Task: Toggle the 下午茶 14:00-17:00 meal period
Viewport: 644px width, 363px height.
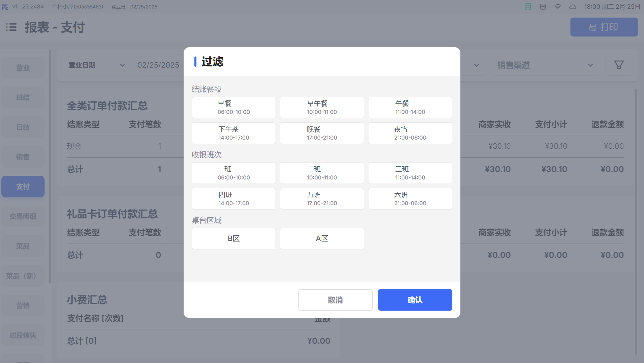Action: tap(234, 133)
